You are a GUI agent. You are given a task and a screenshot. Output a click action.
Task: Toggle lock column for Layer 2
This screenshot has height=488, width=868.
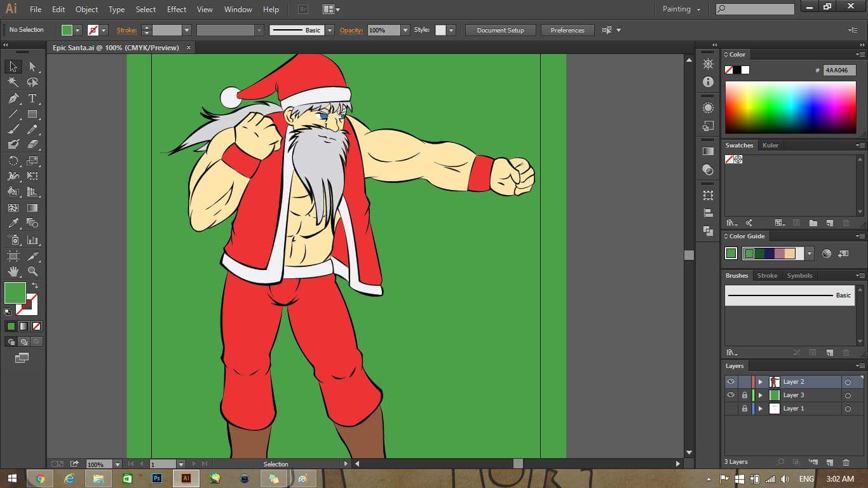pyautogui.click(x=745, y=382)
